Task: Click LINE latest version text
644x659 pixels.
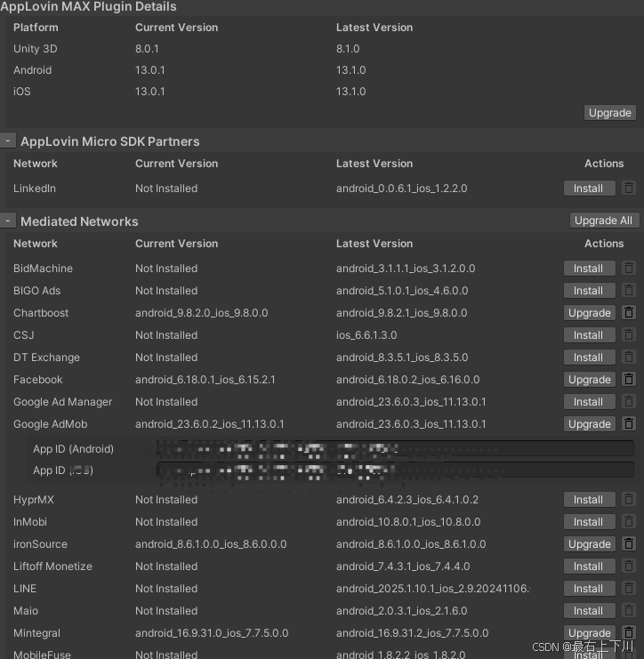Action: pyautogui.click(x=433, y=589)
